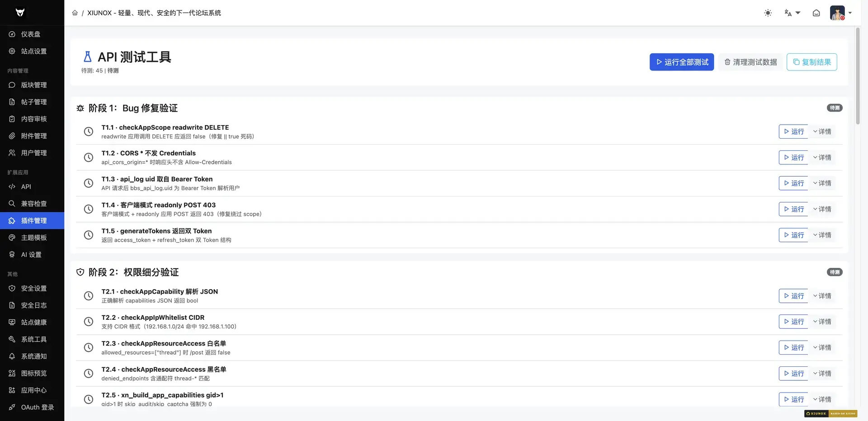This screenshot has width=868, height=421.
Task: Click the page vertical scrollbar
Action: [858, 76]
